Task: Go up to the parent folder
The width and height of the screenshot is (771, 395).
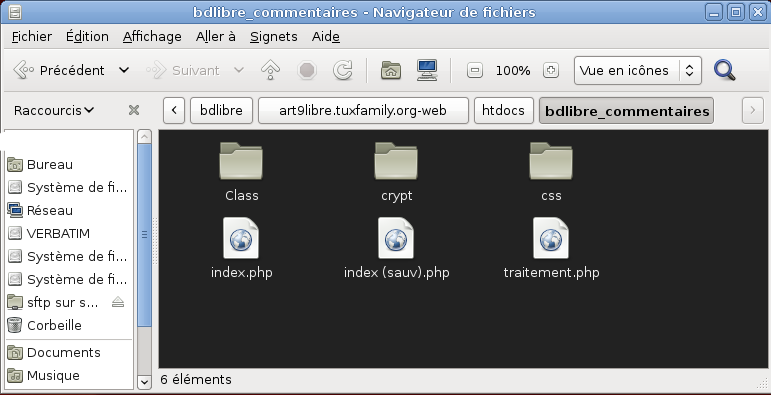Action: tap(270, 70)
